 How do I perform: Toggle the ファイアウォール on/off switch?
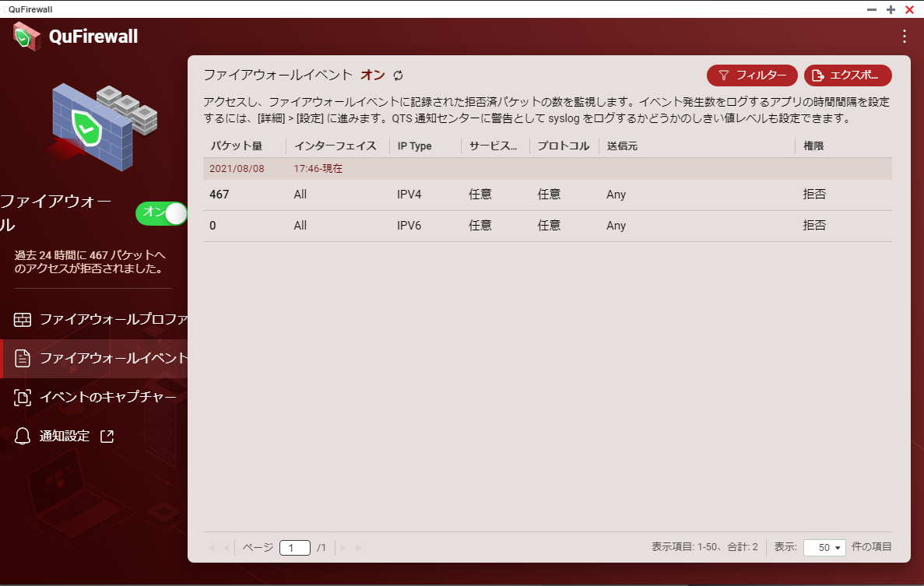(161, 213)
